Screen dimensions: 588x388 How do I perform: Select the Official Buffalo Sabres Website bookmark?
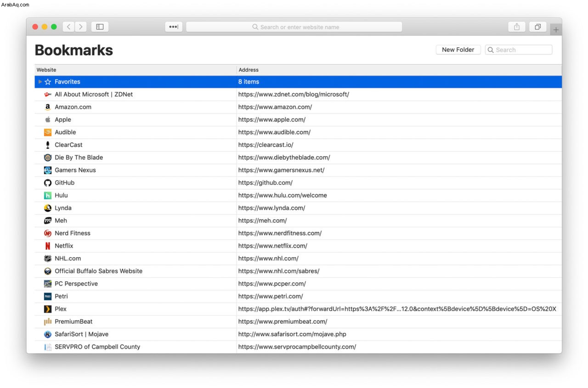coord(99,271)
